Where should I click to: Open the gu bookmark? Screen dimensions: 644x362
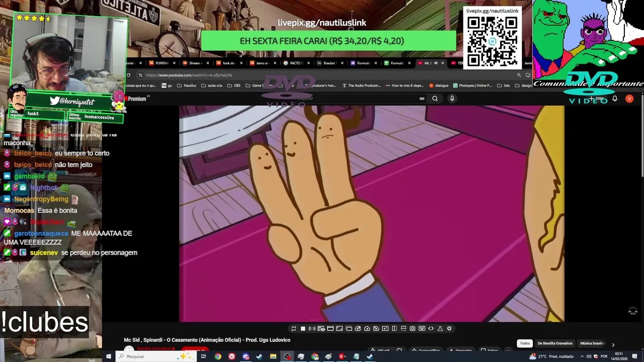167,85
